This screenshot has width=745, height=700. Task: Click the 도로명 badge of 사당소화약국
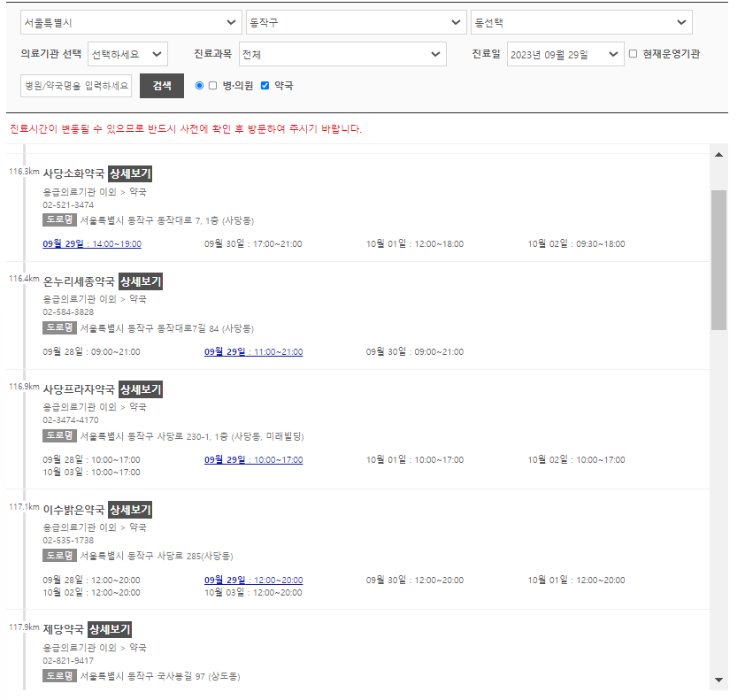coord(59,219)
